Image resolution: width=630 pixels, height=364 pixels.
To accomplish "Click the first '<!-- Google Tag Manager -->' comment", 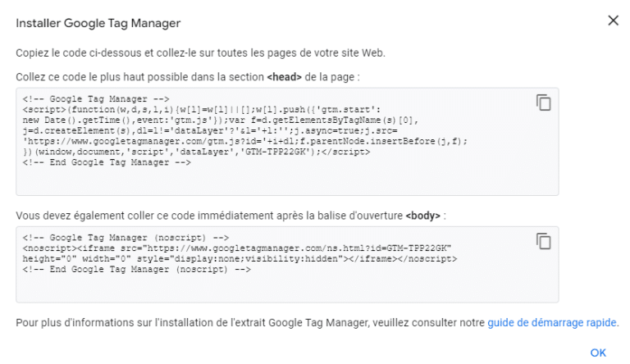I will point(96,99).
